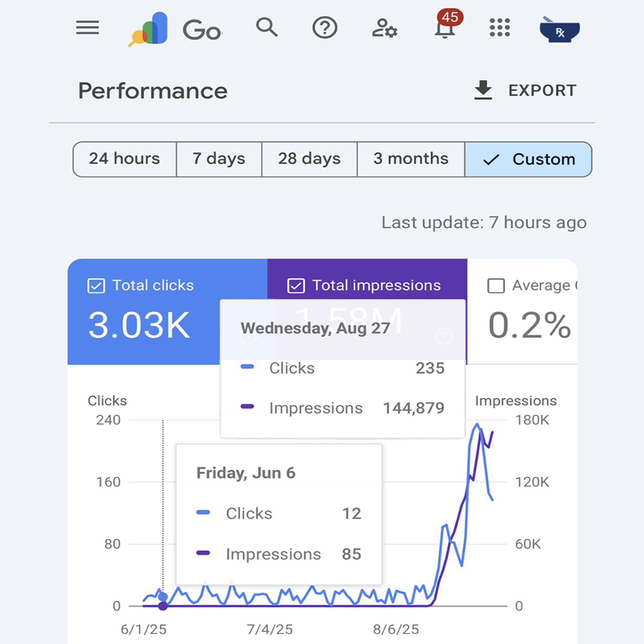
Task: Open the Help question mark icon
Action: tap(325, 28)
